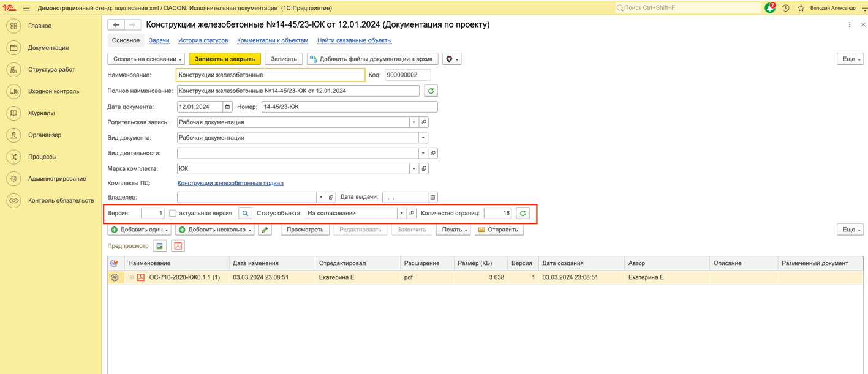Image resolution: width=868 pixels, height=374 pixels.
Task: Click into the Наименование input field
Action: (270, 75)
